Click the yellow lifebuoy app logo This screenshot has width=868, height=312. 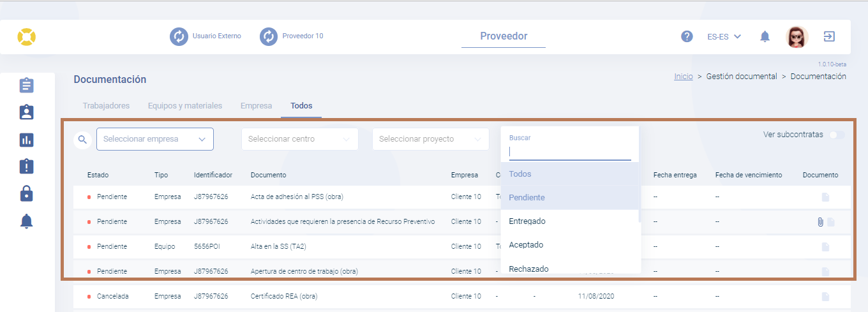tap(27, 36)
